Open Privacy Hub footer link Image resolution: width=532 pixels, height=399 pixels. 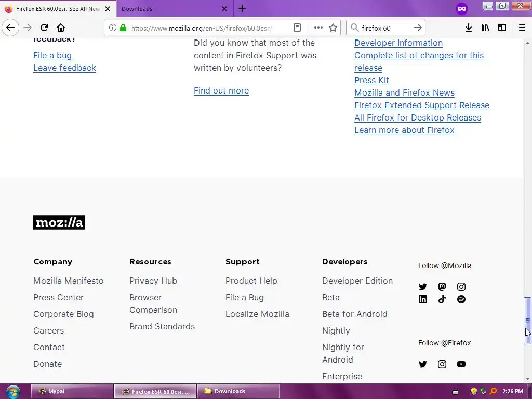click(153, 281)
